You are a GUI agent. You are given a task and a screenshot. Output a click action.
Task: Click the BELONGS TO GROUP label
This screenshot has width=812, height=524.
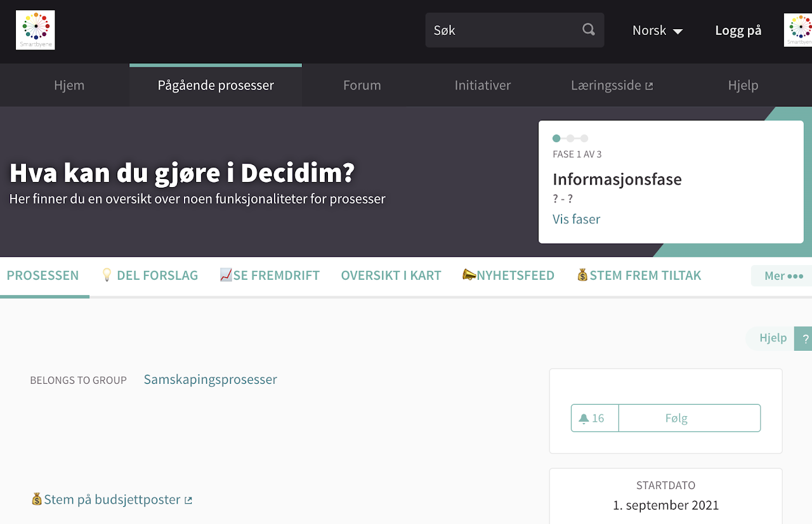tap(79, 380)
